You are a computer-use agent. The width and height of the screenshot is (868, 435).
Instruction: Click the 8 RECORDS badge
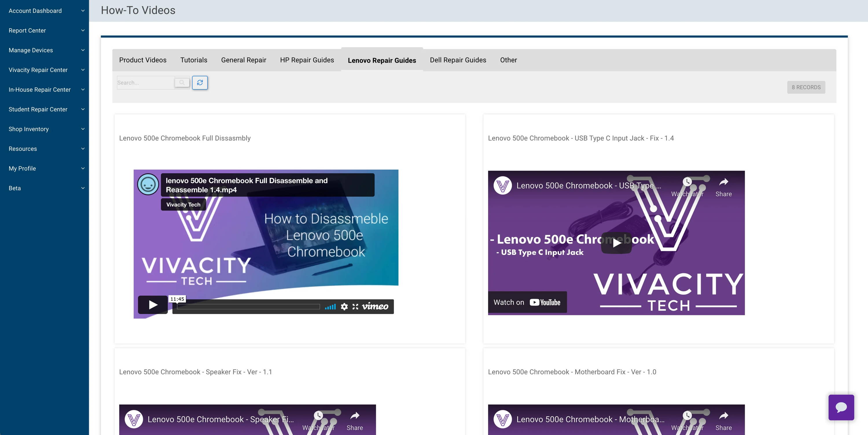(x=806, y=87)
